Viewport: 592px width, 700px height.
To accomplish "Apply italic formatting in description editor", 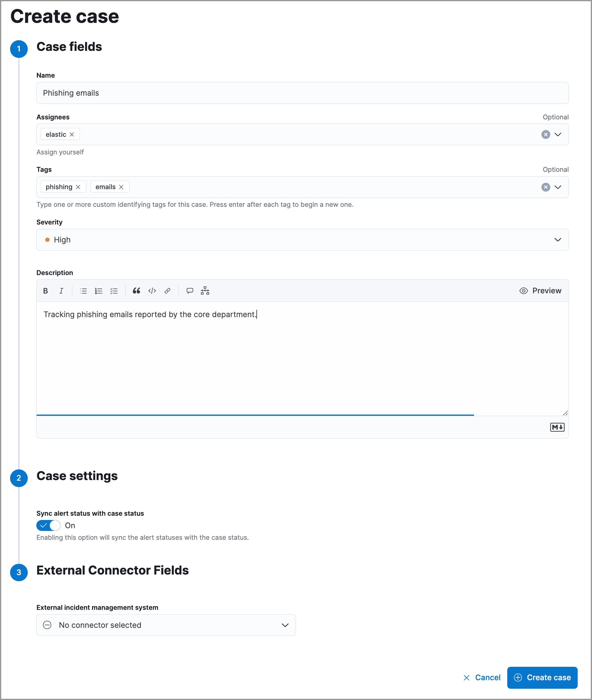I will tap(61, 291).
